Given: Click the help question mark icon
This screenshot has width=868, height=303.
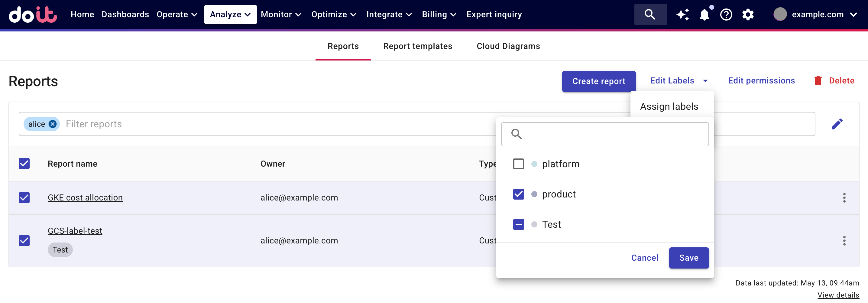Looking at the screenshot, I should point(726,15).
